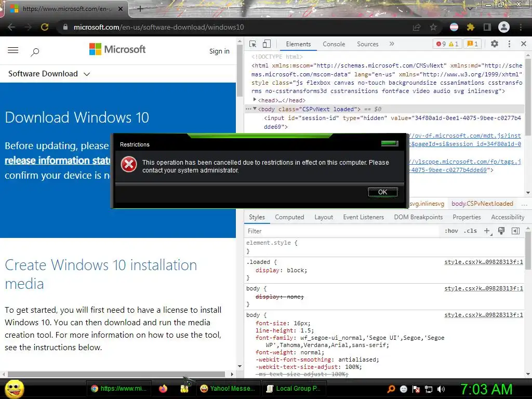Click the Microsoft site search magnifier
Viewport: 532px width, 399px height.
click(35, 52)
